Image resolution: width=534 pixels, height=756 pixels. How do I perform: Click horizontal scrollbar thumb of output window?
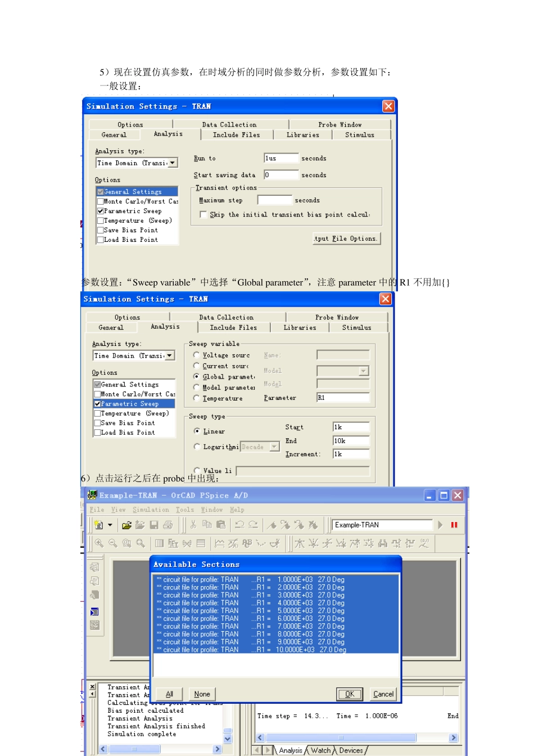(x=135, y=749)
